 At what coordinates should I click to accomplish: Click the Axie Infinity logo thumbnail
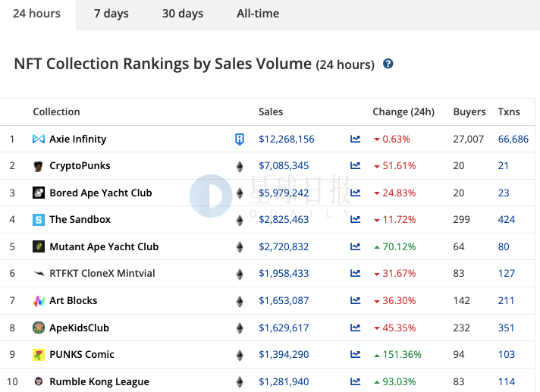click(39, 139)
